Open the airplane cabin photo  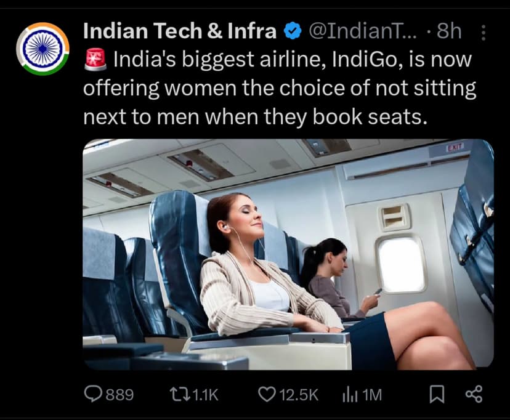[288, 254]
